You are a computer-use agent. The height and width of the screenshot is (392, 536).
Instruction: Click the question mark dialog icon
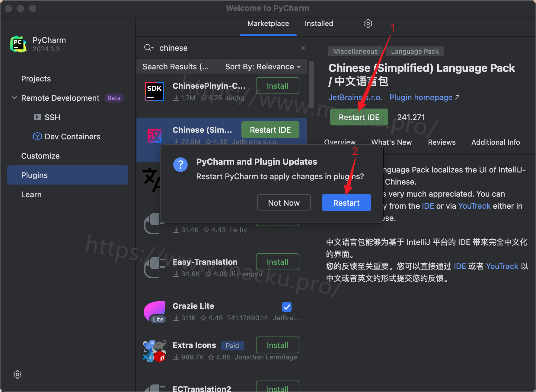pos(180,165)
